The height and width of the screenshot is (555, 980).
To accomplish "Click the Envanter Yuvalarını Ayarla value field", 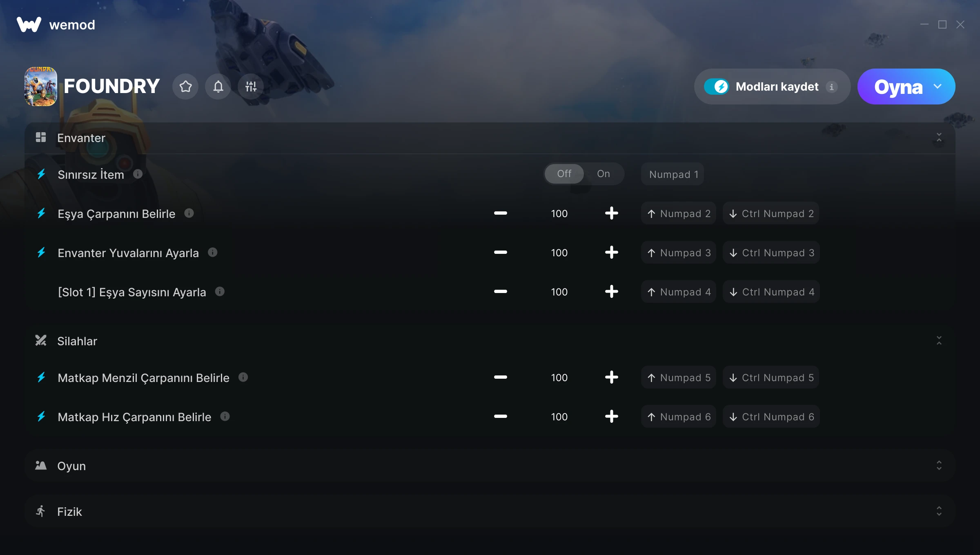I will tap(559, 253).
